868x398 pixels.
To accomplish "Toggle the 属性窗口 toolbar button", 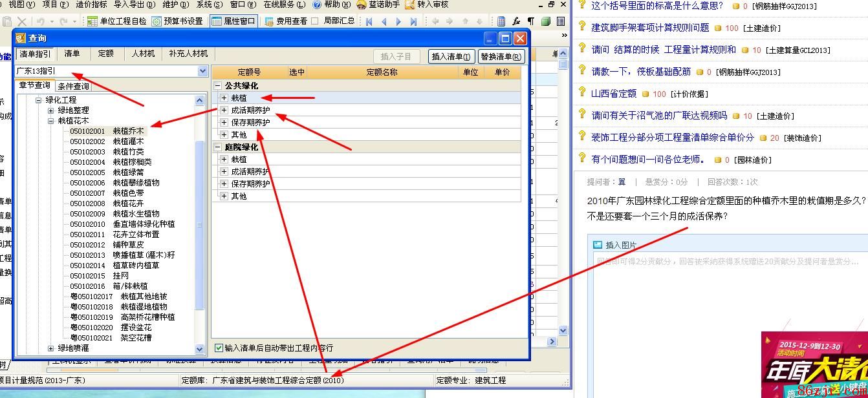I will (216, 21).
